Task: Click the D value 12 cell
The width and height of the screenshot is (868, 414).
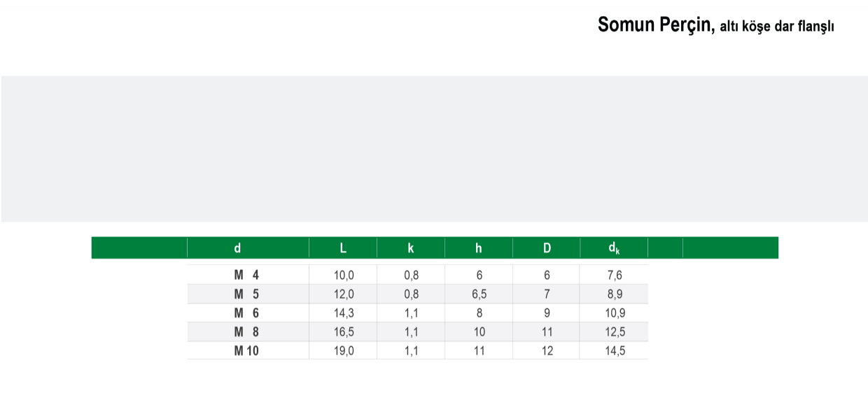Action: click(547, 351)
